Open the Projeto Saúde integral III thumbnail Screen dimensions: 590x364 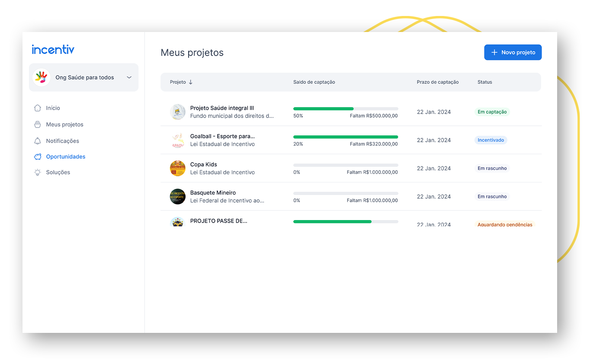[x=178, y=112]
